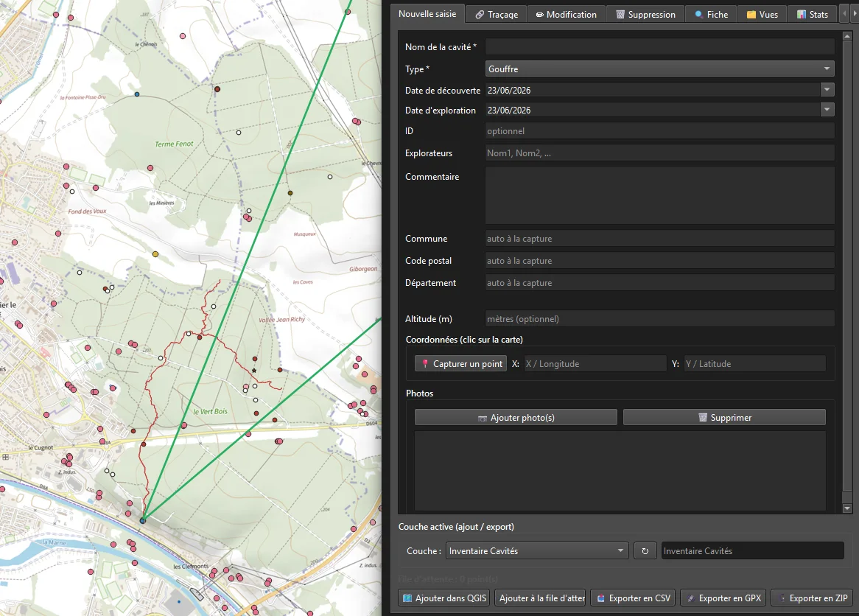Viewport: 859px width, 616px height.
Task: Click the olive marker on the green line
Action: pos(290,193)
